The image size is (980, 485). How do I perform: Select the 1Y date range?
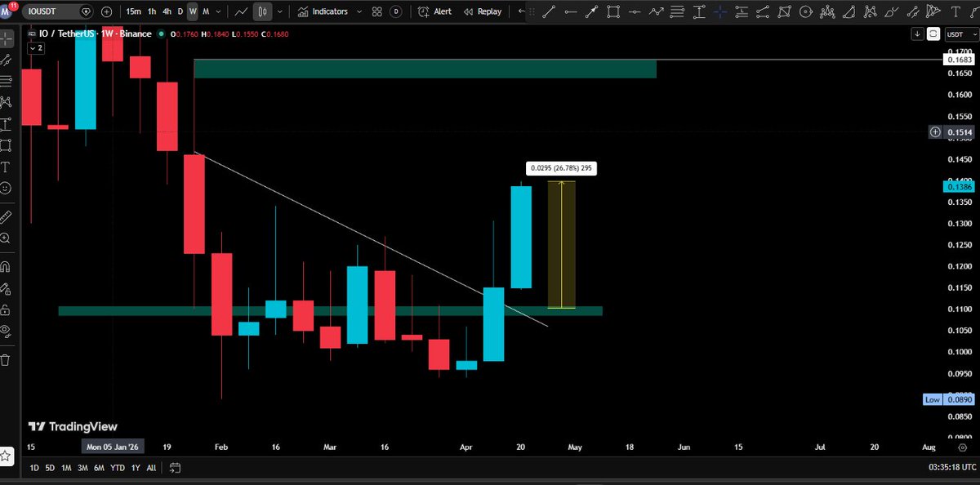tap(135, 468)
